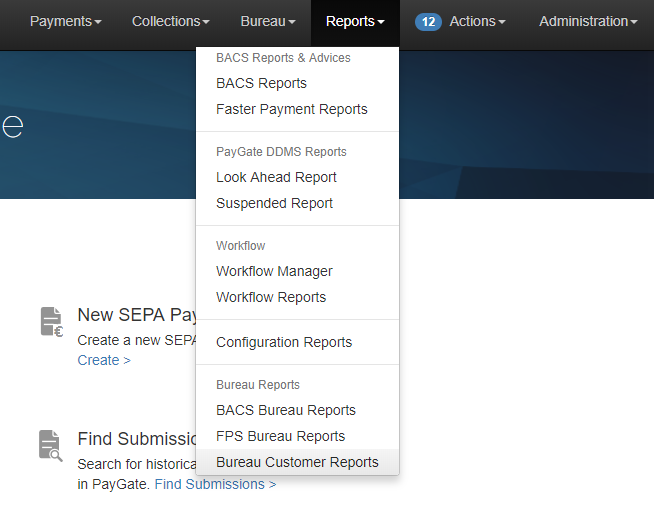The width and height of the screenshot is (654, 518).
Task: Choose Workflow Reports menu item
Action: coord(271,297)
